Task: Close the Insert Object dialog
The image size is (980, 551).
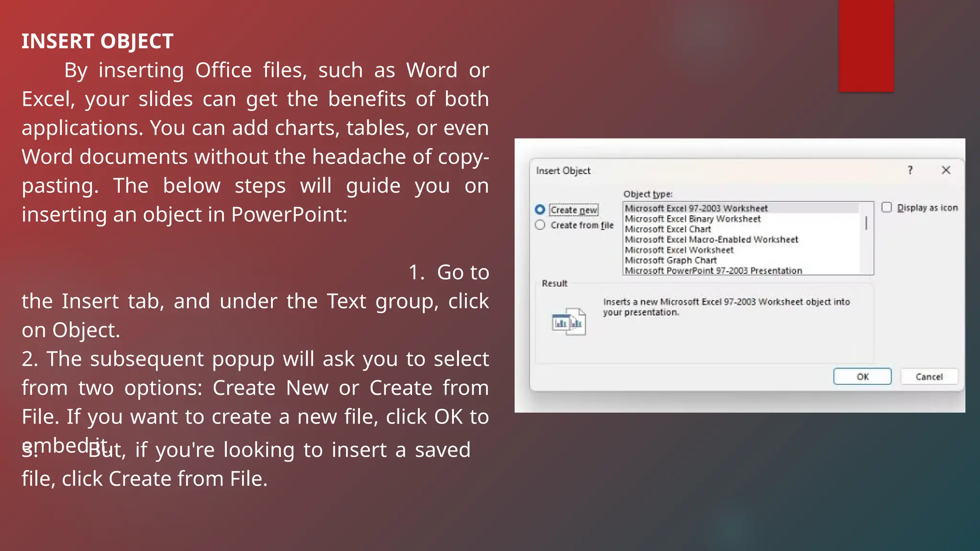Action: (946, 170)
